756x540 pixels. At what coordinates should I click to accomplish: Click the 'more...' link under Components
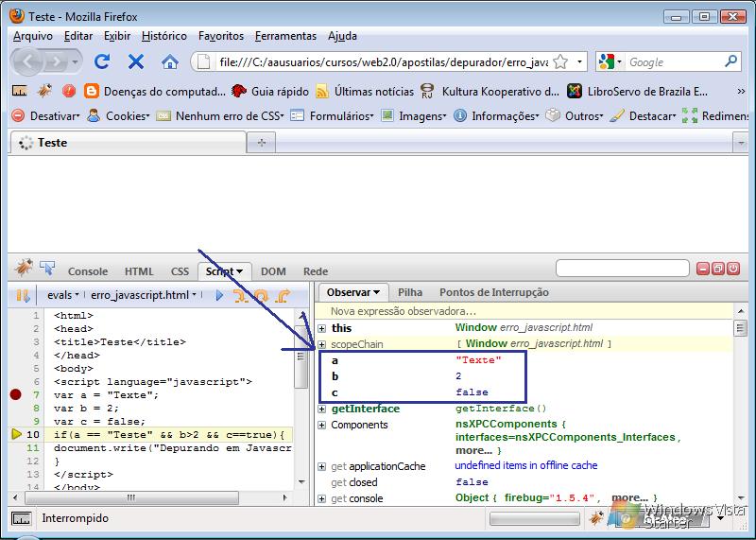[x=474, y=451]
